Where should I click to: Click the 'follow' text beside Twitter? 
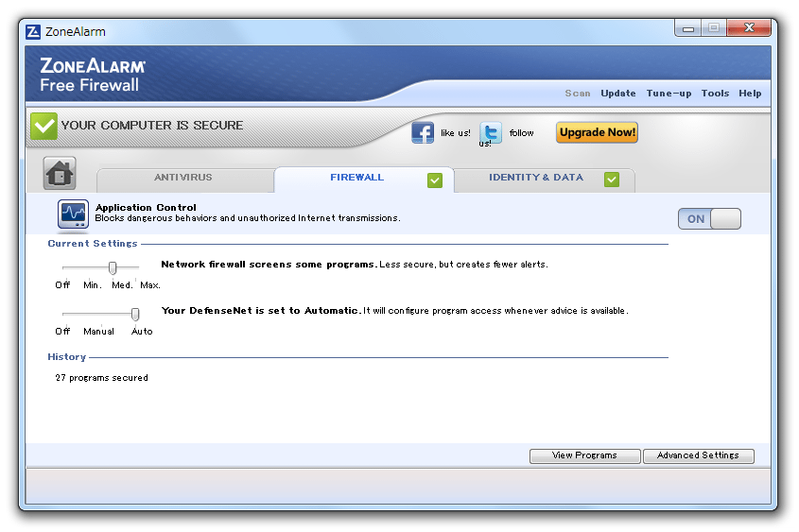[x=521, y=133]
